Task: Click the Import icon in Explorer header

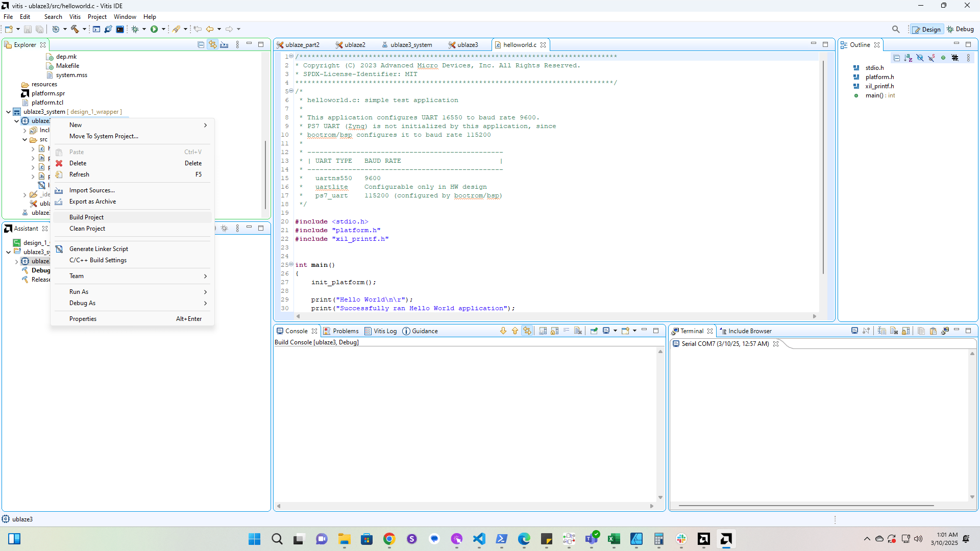Action: (x=224, y=45)
